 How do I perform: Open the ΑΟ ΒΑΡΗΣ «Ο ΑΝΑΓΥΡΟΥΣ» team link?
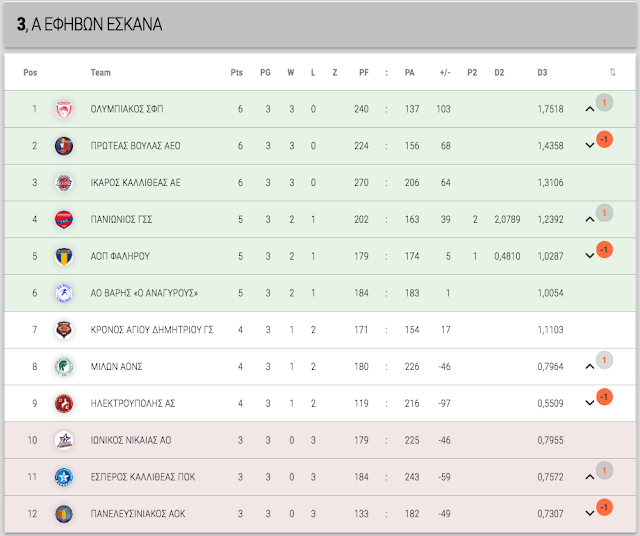click(144, 293)
